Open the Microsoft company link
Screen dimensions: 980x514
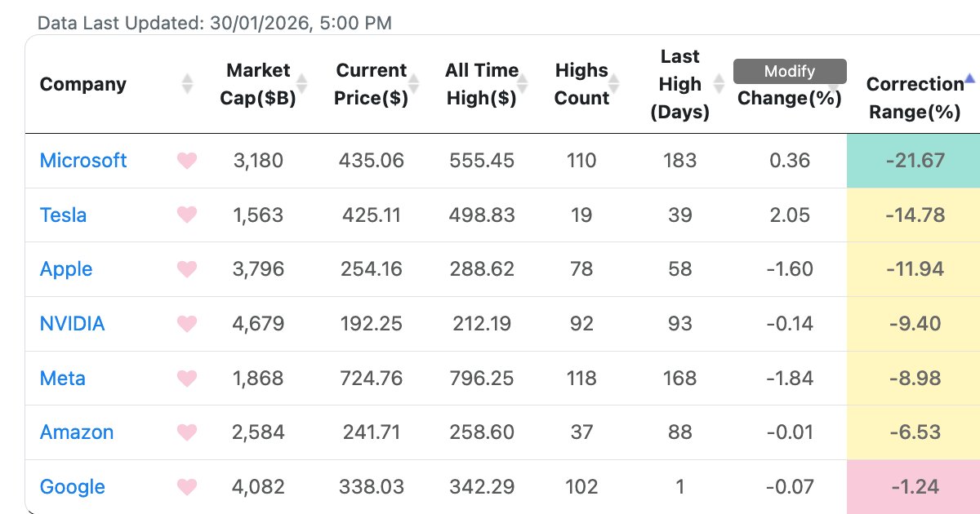coord(83,161)
